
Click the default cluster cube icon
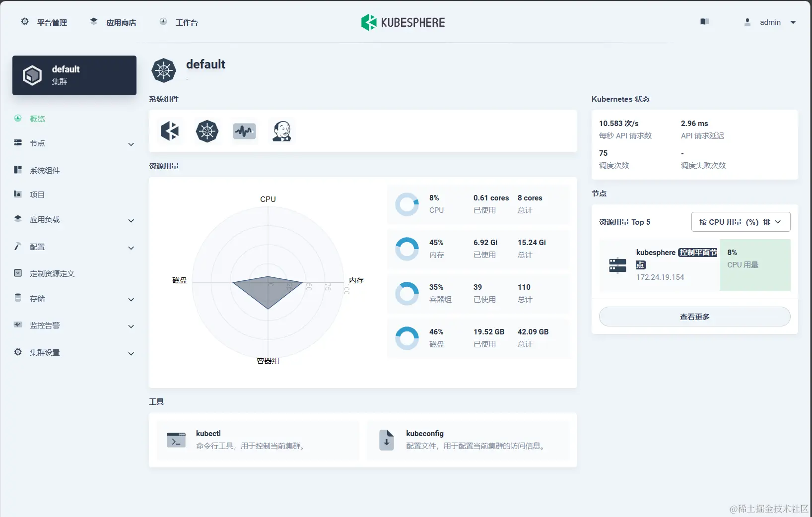click(32, 75)
